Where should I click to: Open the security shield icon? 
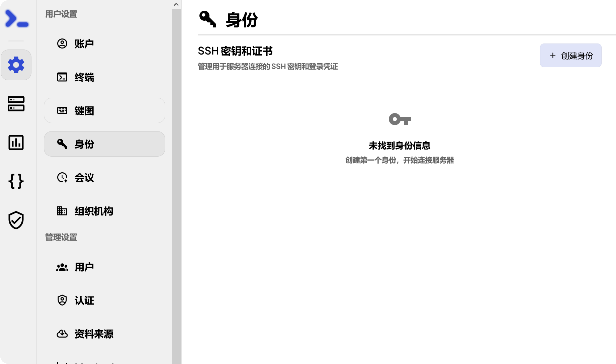16,220
